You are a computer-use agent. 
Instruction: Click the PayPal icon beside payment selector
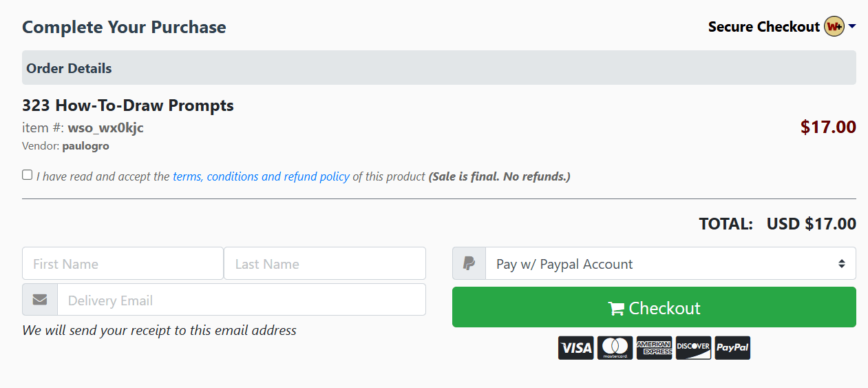(469, 264)
